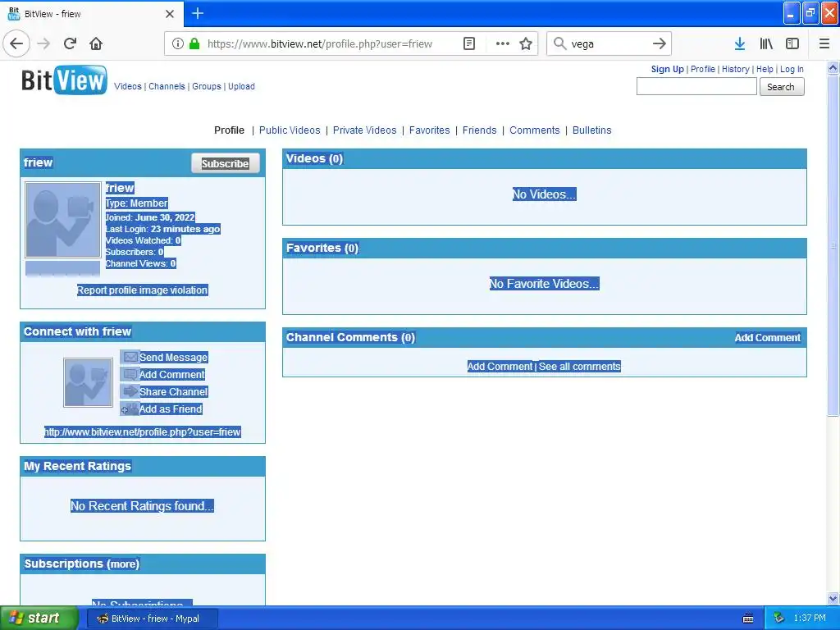Click BitView - friew - Mypal taskbar button

[153, 619]
